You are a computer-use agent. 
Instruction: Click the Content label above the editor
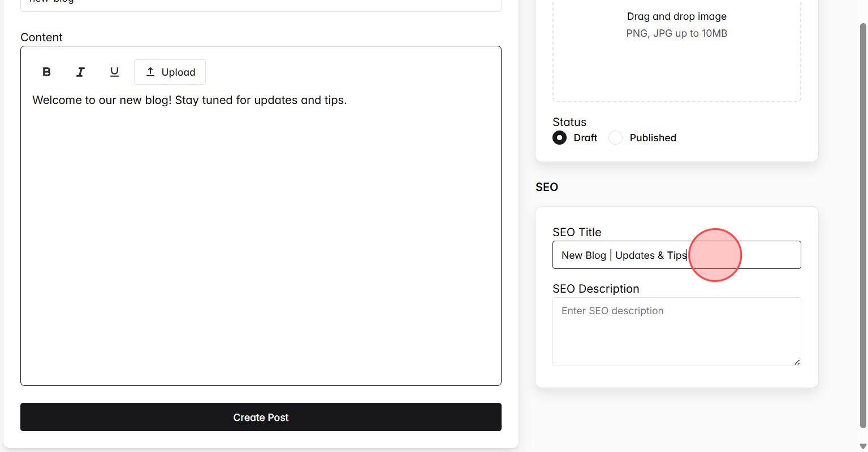[41, 37]
